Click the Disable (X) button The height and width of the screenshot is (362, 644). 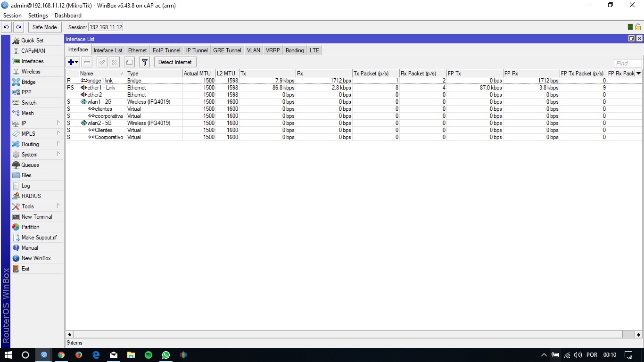click(114, 62)
